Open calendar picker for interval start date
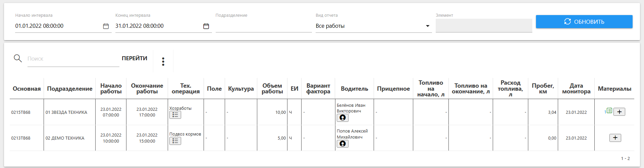The height and width of the screenshot is (168, 644). [106, 26]
